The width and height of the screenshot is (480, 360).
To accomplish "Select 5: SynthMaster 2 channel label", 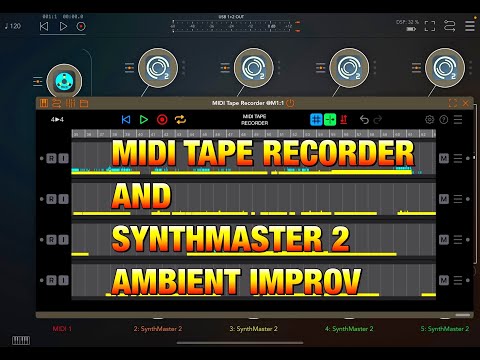I will pos(445,329).
